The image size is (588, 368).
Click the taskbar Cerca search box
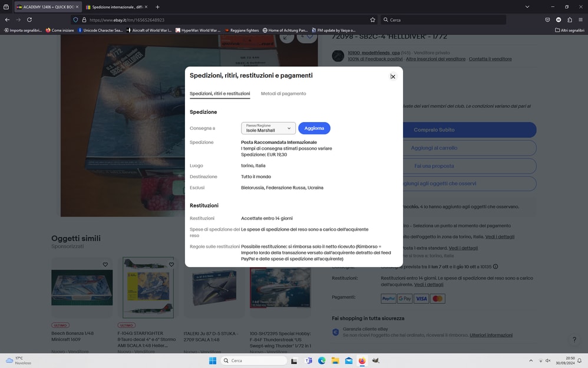pos(254,360)
